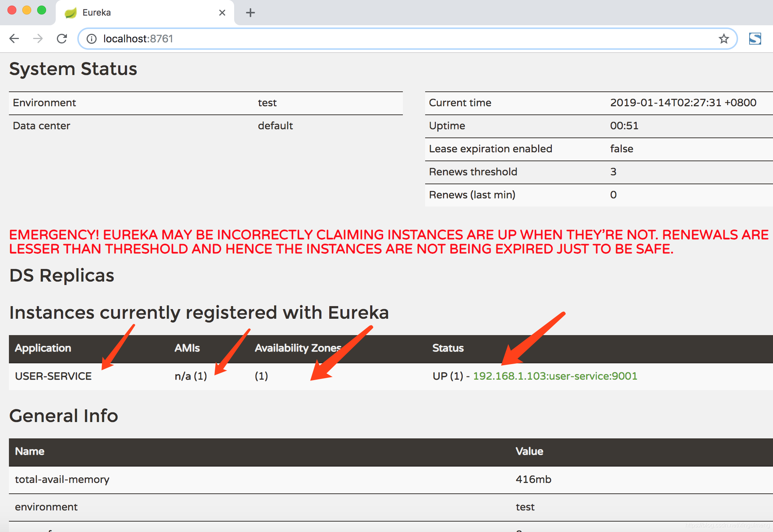Click the environment row in General Info
Viewport: 773px width, 532px height.
391,507
